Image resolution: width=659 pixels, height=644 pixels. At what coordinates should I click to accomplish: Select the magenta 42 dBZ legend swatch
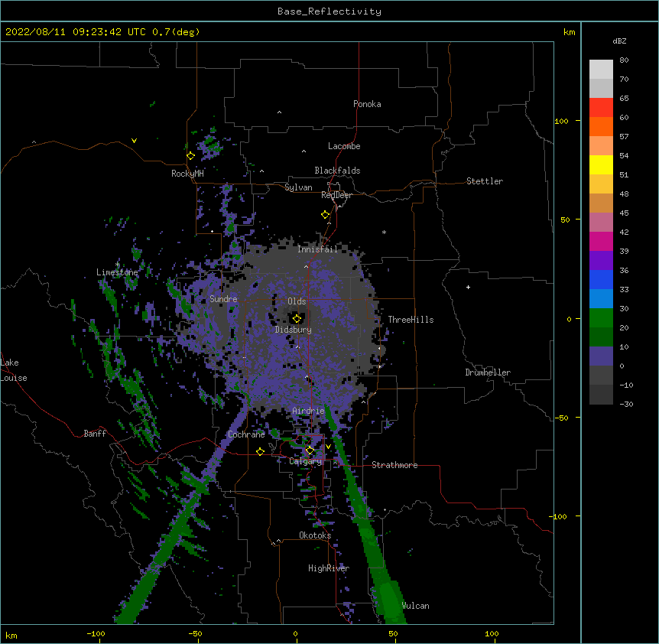tap(601, 241)
